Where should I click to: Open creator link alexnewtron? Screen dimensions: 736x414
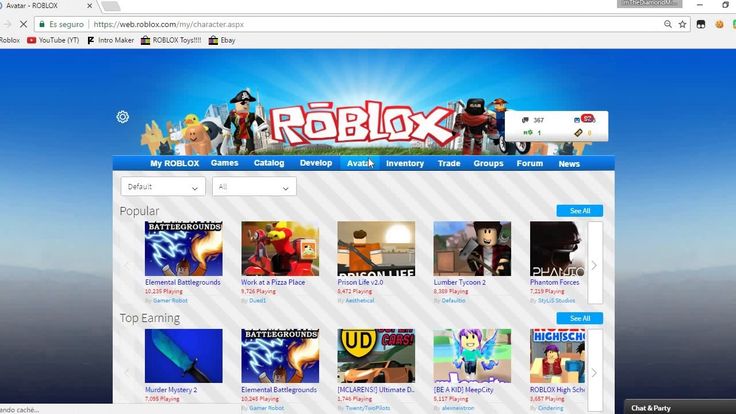point(458,408)
